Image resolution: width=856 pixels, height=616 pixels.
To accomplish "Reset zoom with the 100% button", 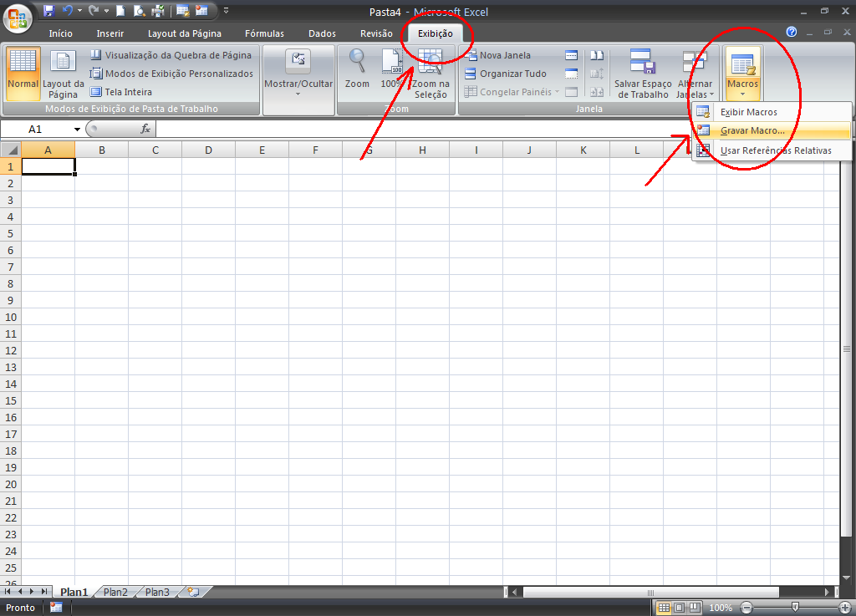I will (x=392, y=70).
